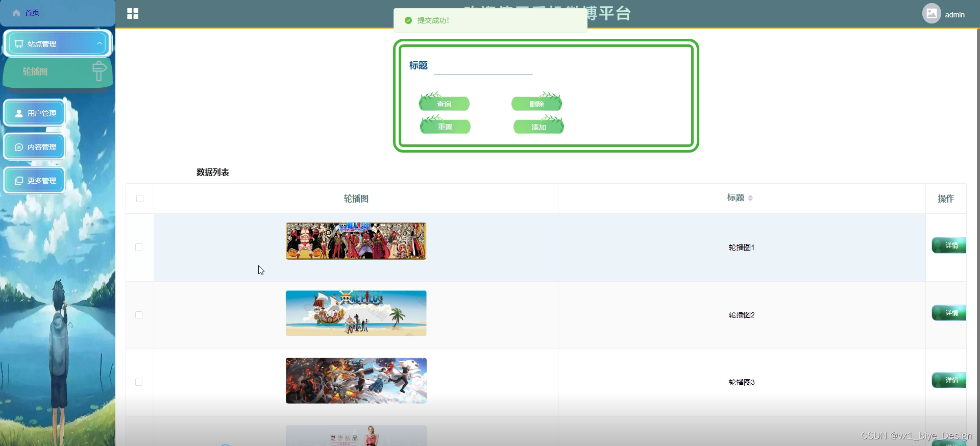Collapse the 站点管理 menu chevron
Screen dimensions: 980x446
100,43
